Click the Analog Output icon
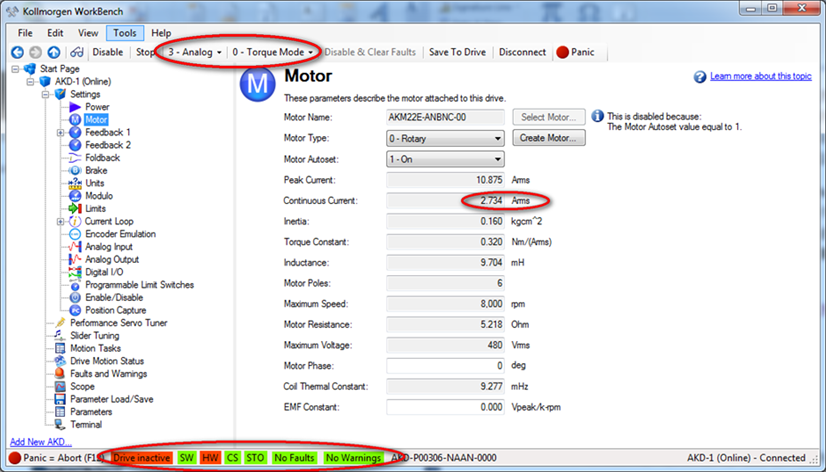 click(75, 259)
